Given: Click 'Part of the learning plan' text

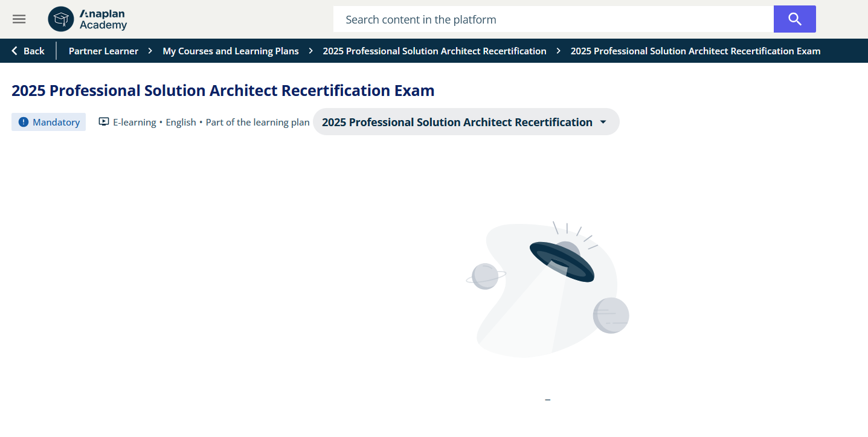Looking at the screenshot, I should (x=258, y=122).
